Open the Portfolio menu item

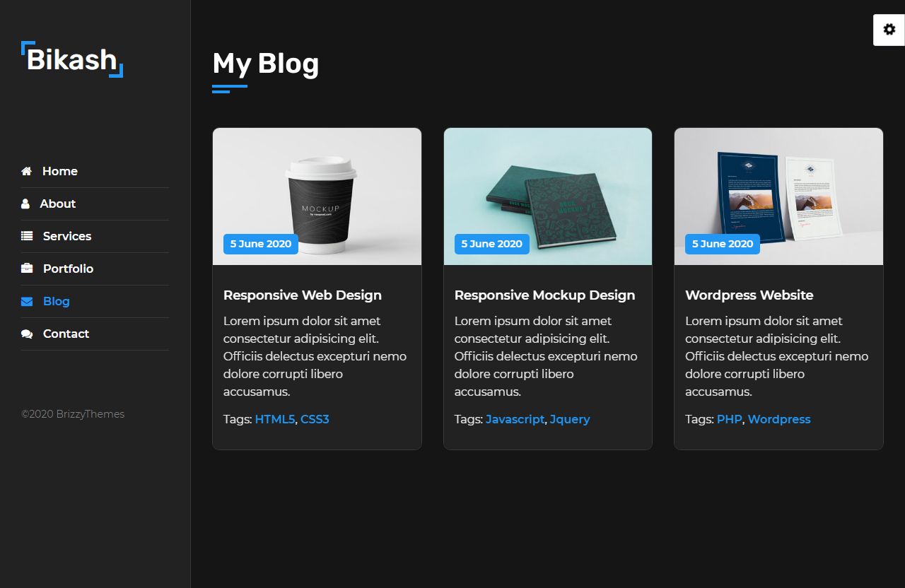tap(95, 269)
